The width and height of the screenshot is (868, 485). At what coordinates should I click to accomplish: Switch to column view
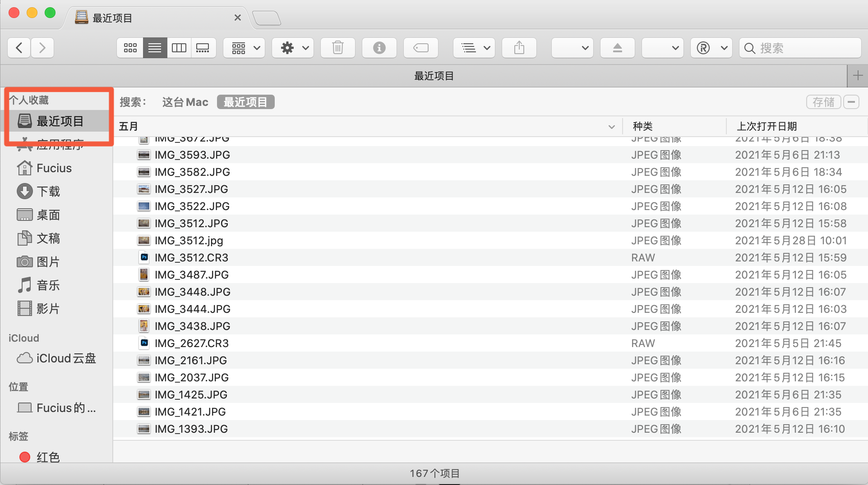pyautogui.click(x=179, y=48)
